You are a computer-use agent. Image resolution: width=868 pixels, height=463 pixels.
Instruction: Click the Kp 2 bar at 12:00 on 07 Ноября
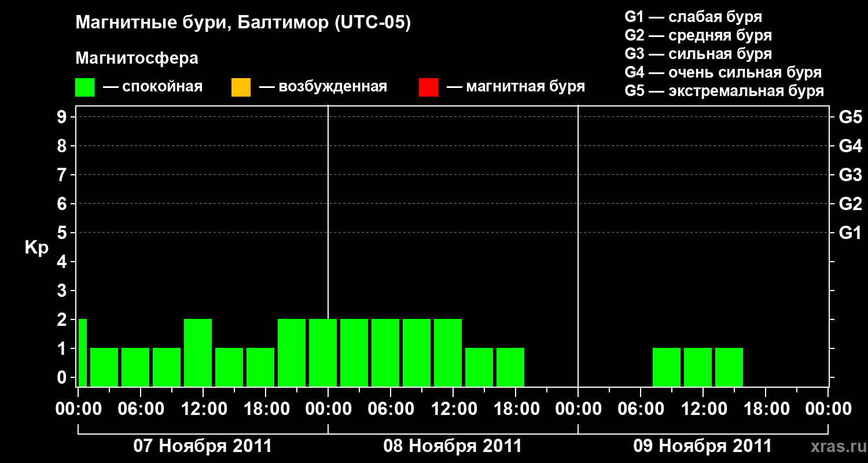(198, 352)
